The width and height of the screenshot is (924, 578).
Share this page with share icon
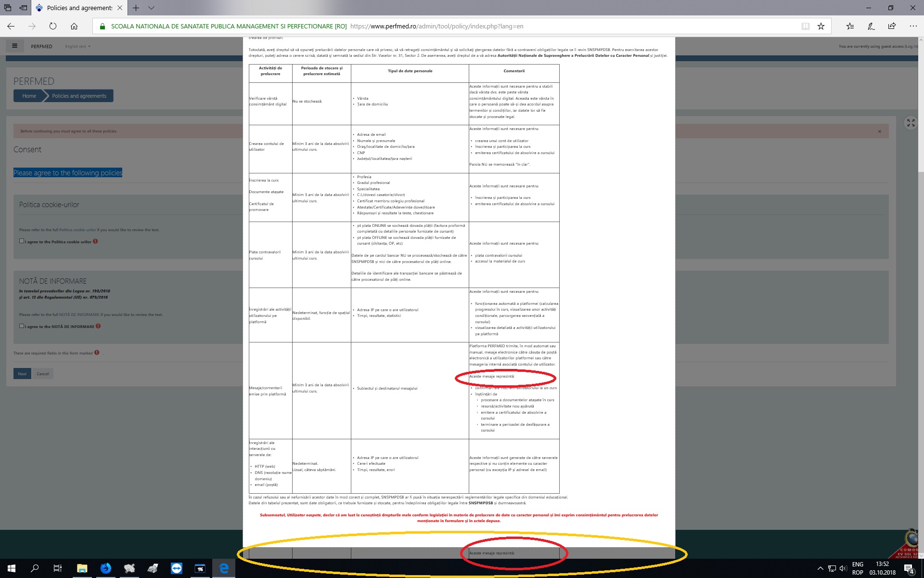click(x=892, y=26)
